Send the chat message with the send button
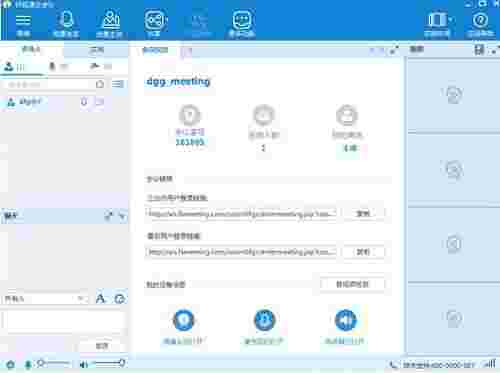This screenshot has width=500, height=373. (102, 346)
